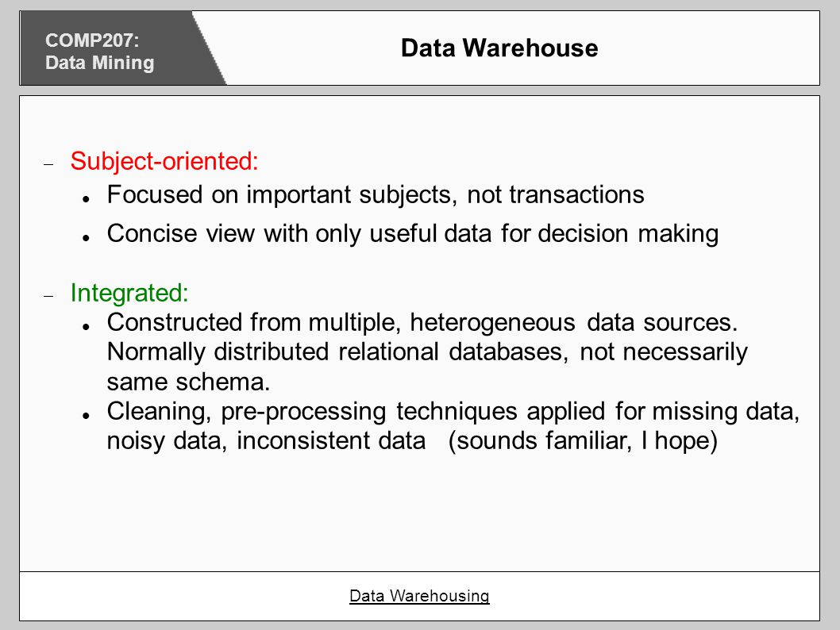The width and height of the screenshot is (840, 630).
Task: Select the red Subject-oriented heading
Action: (x=164, y=160)
